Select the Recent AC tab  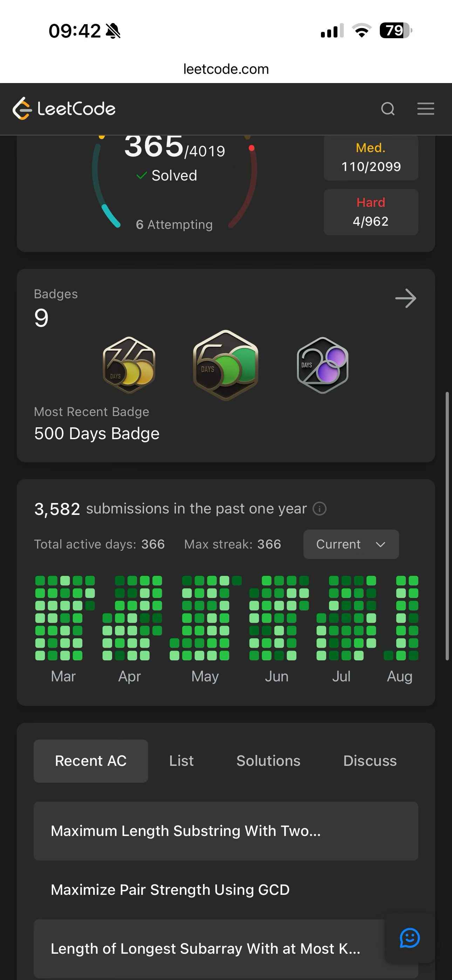click(x=90, y=761)
